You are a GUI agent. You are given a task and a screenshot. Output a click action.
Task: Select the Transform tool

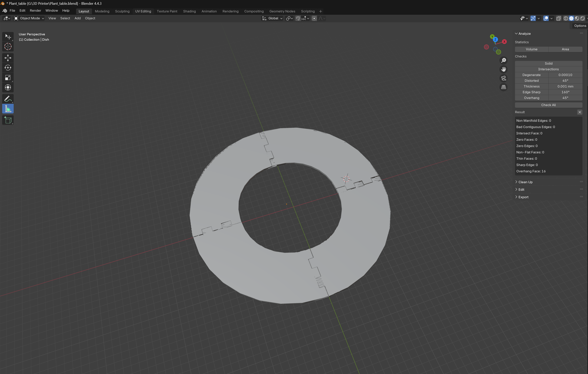pyautogui.click(x=8, y=87)
